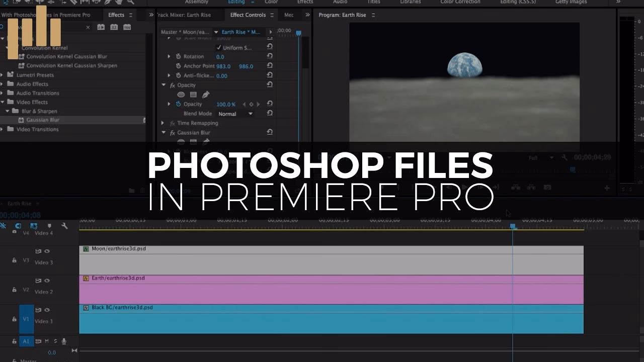Viewport: 644px width, 362px height.
Task: Open the Blend Mode dropdown
Action: tap(235, 114)
